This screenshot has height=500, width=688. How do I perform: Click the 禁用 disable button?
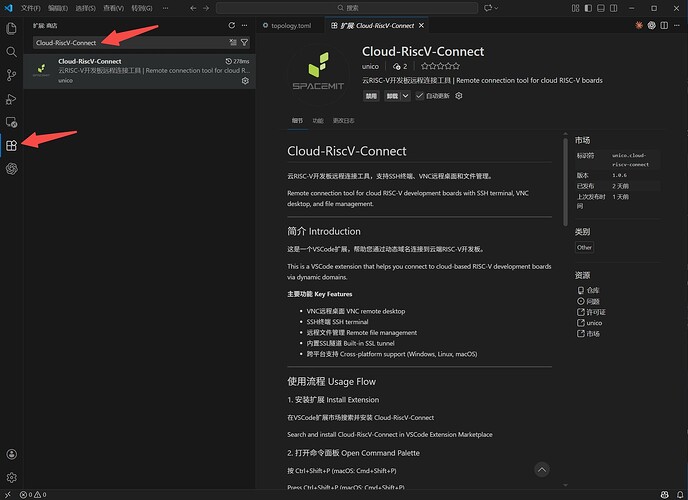(371, 96)
